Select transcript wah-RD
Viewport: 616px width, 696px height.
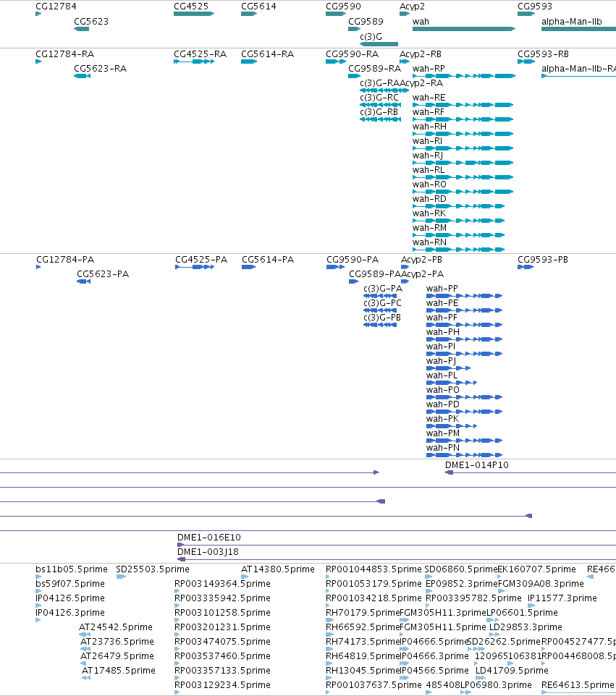429,199
